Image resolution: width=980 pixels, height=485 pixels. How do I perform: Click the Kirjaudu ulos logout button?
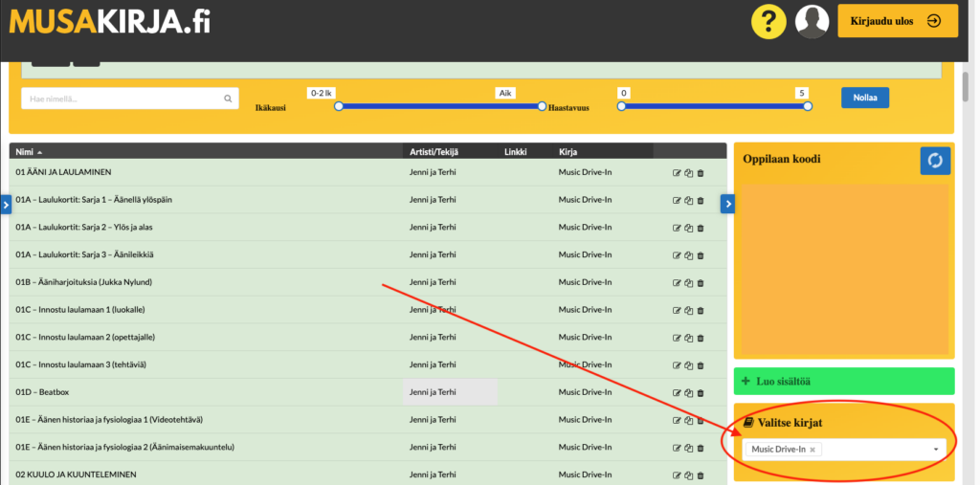pos(897,21)
